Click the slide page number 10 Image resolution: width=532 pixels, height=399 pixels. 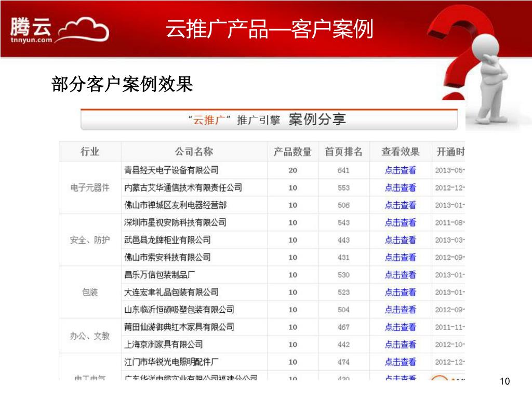click(x=504, y=381)
